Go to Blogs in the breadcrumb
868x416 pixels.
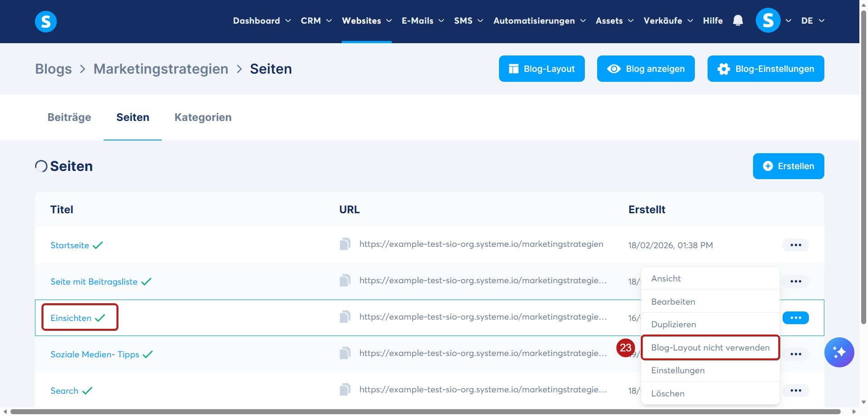click(53, 69)
